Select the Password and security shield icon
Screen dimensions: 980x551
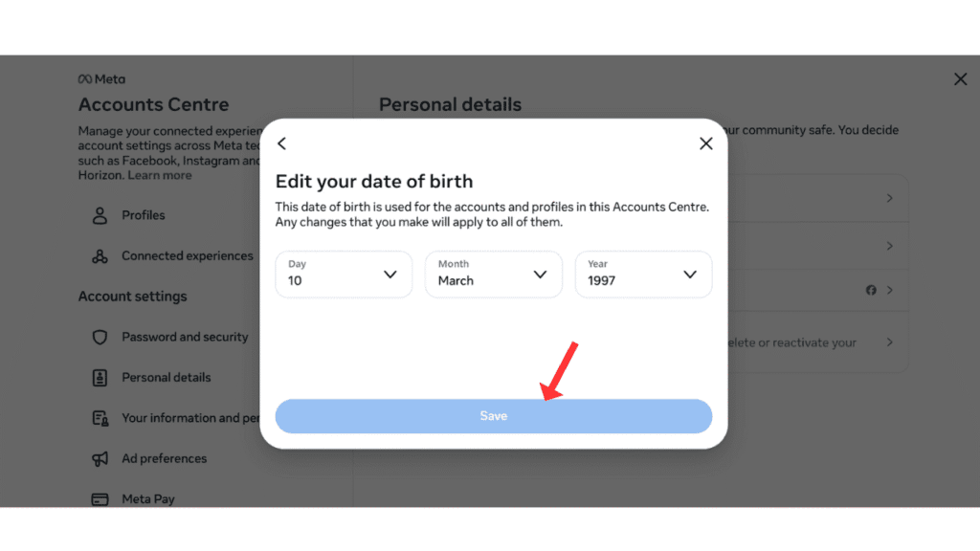click(x=100, y=337)
